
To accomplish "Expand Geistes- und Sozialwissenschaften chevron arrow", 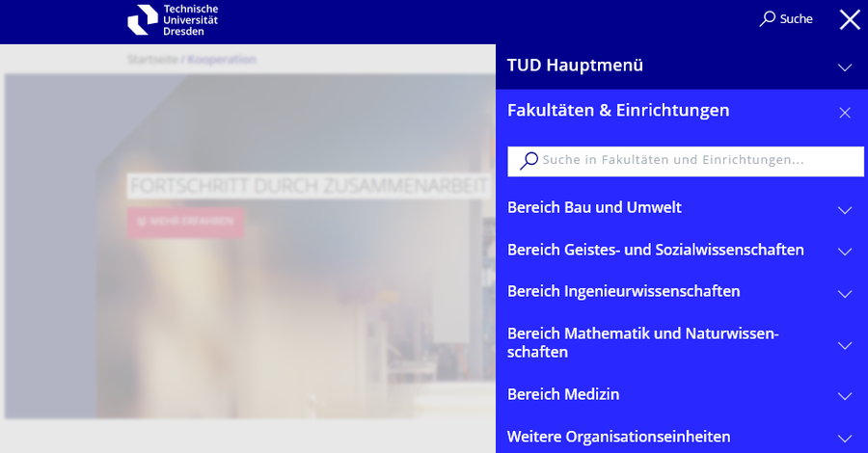I will click(845, 252).
